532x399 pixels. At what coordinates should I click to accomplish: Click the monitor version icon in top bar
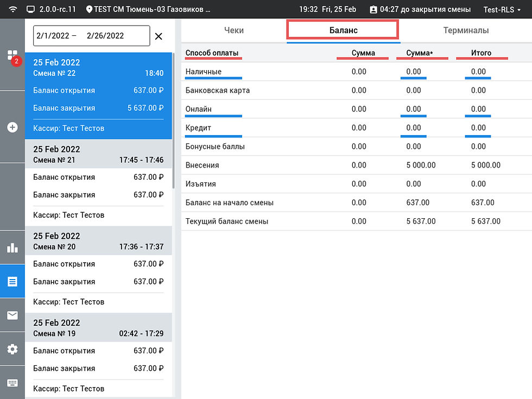point(31,9)
